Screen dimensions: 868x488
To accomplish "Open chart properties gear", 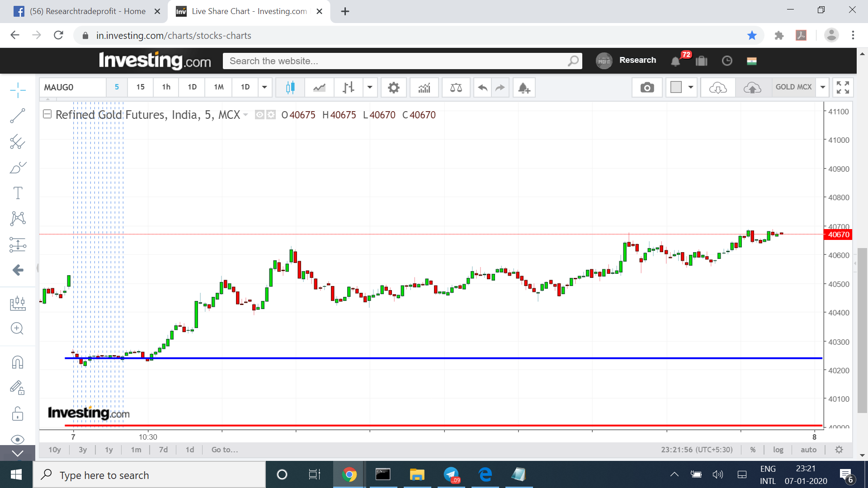I will click(394, 87).
